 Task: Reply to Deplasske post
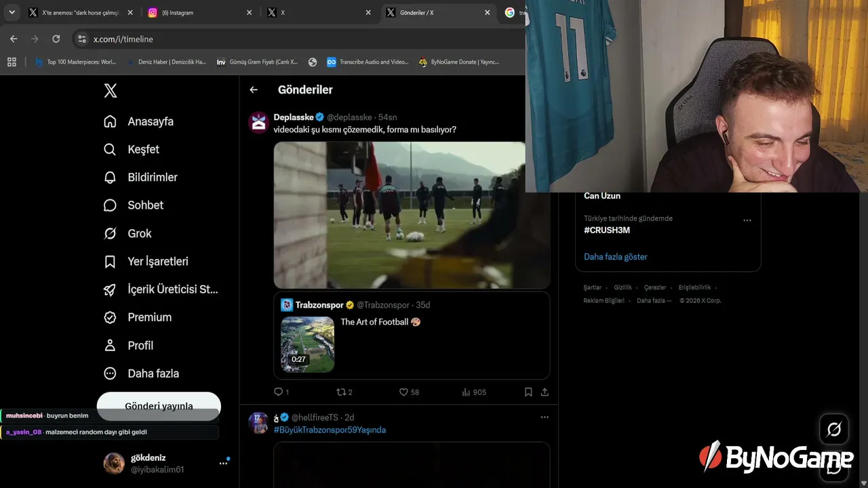click(x=281, y=392)
